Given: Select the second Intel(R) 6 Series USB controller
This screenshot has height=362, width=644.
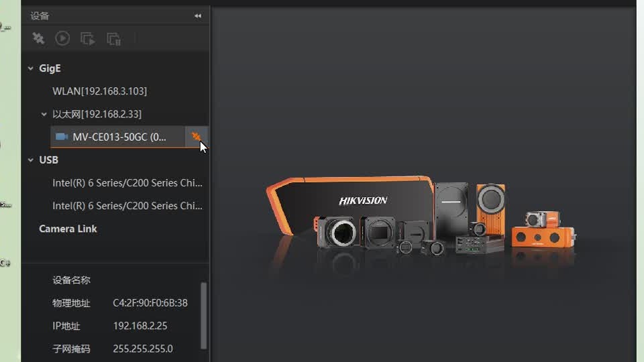Looking at the screenshot, I should (127, 206).
